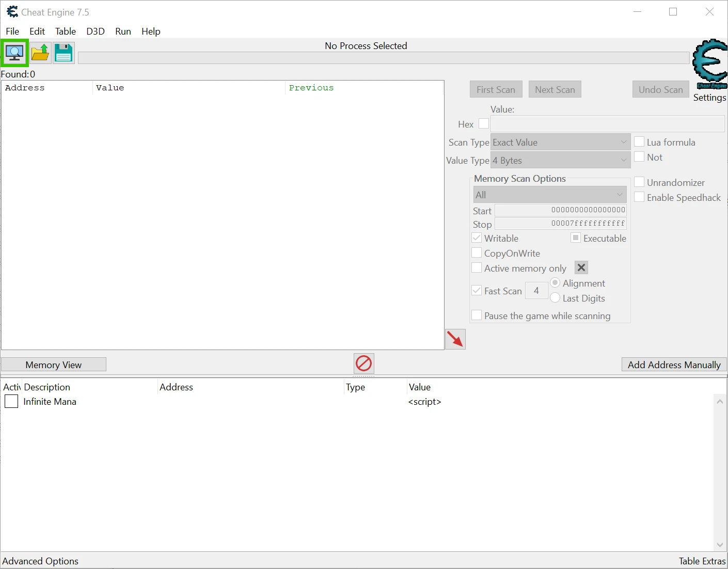Click the Active column header

click(x=11, y=387)
